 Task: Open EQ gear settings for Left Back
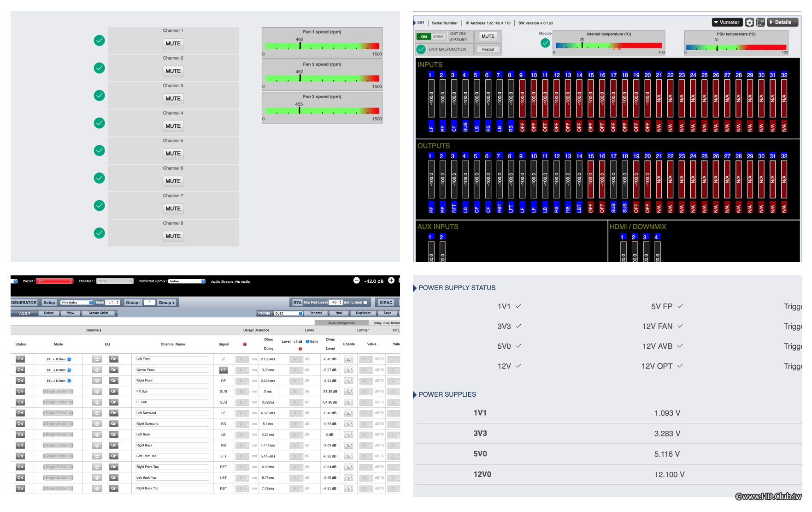pos(97,435)
